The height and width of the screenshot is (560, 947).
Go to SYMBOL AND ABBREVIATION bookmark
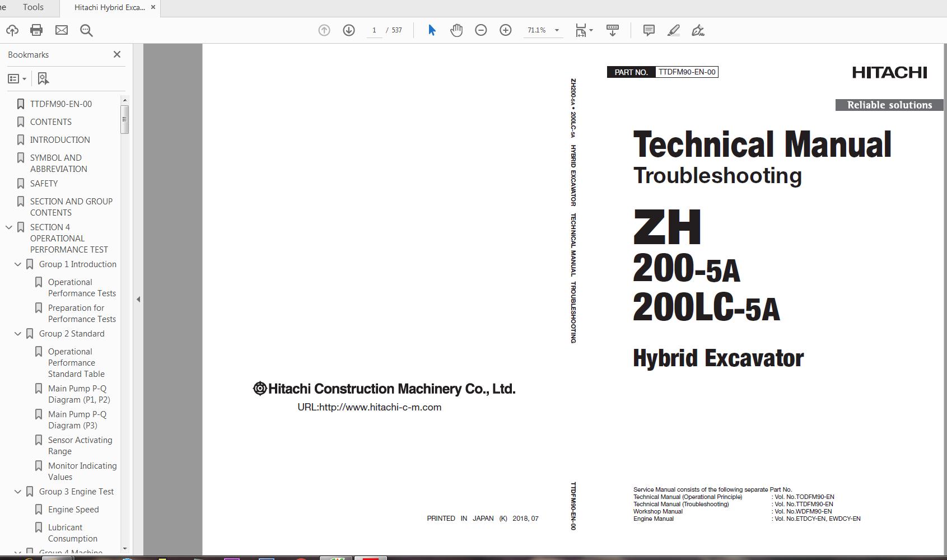coord(59,164)
